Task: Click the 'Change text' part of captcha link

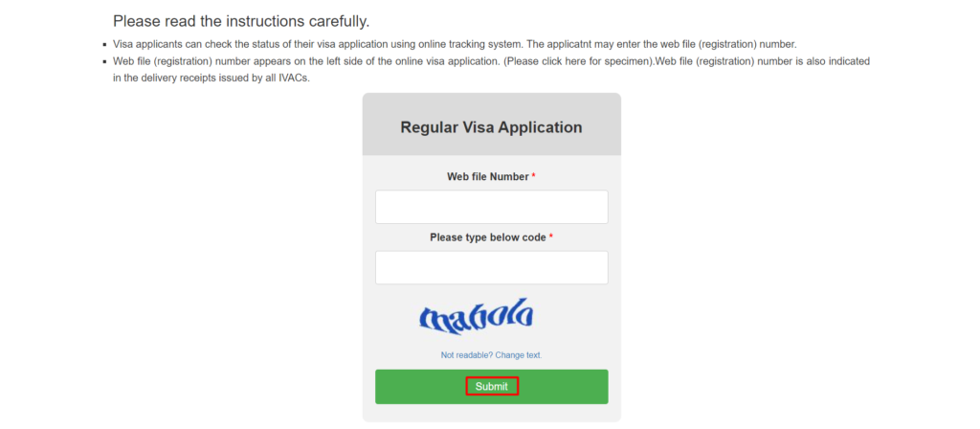Action: pos(519,355)
